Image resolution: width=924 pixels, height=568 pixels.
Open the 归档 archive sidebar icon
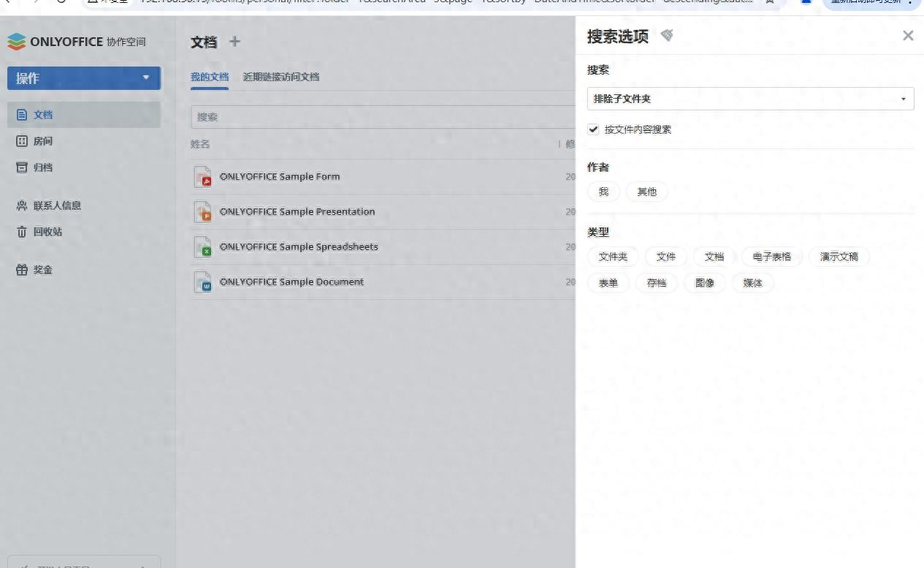(x=22, y=167)
